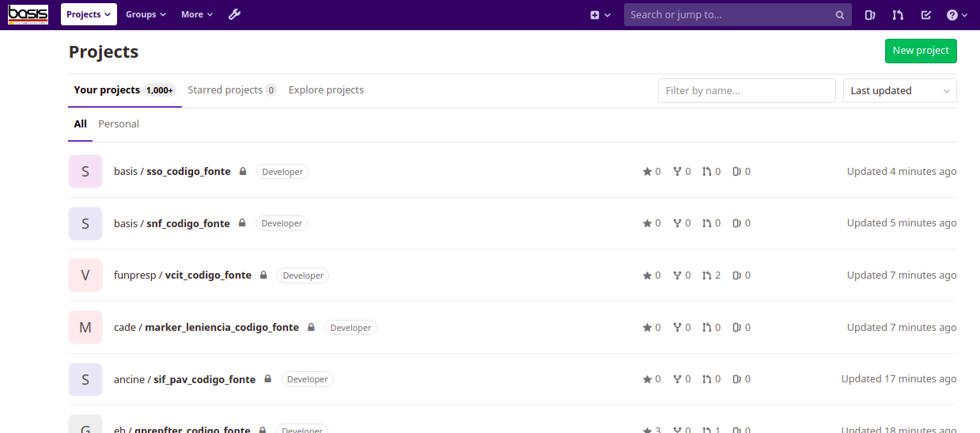Open merge requests icon in the top bar

tap(898, 15)
